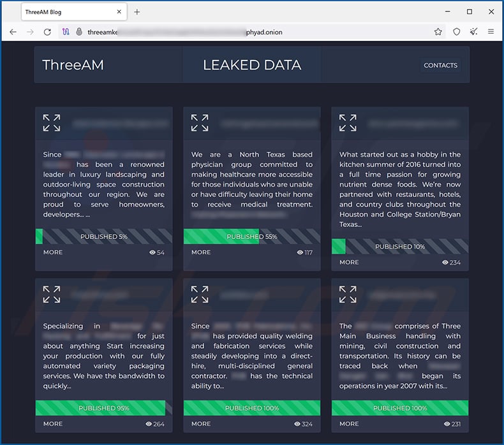504x445 pixels.
Task: Close the ThreeAM Blog tab
Action: tap(119, 11)
